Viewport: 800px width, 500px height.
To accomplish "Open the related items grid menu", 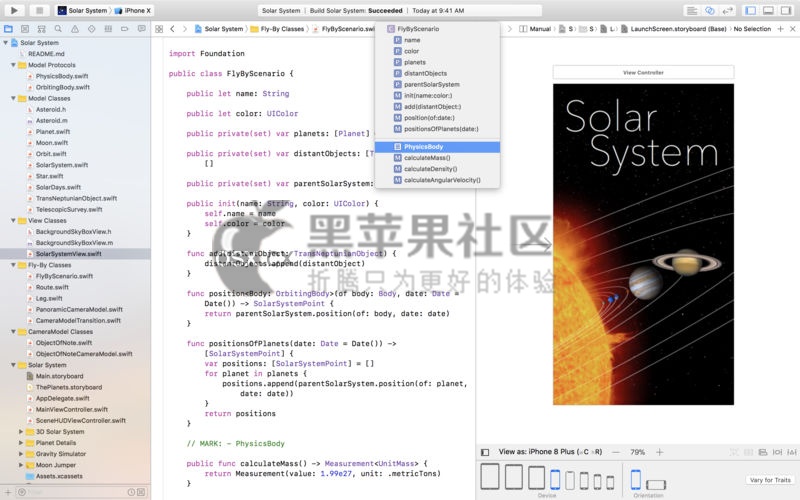I will coord(159,29).
